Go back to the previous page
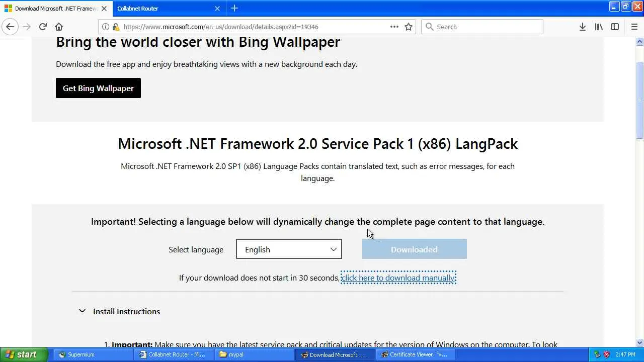 click(10, 27)
